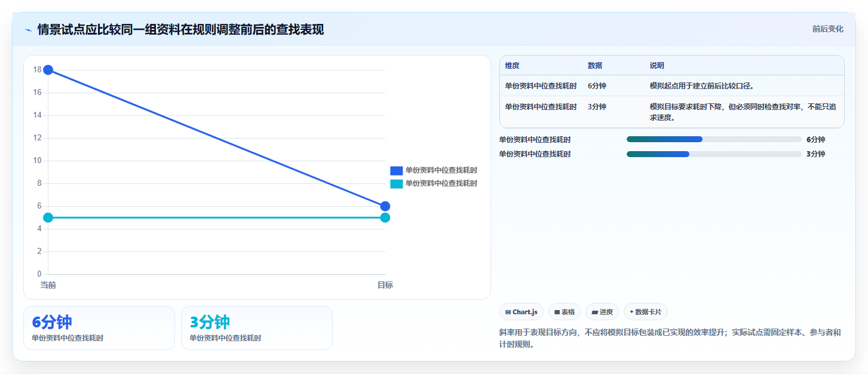Click the icon in the 进度 chip
This screenshot has width=868, height=374.
(594, 312)
